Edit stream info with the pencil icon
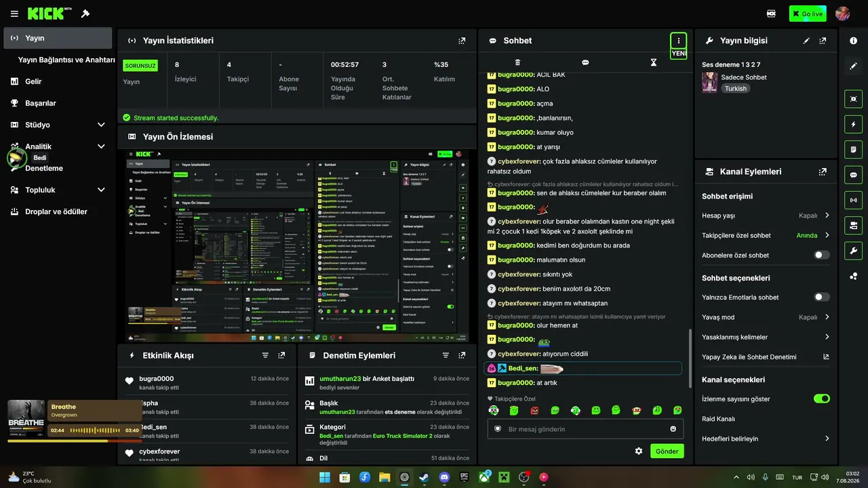This screenshot has height=488, width=868. (806, 41)
